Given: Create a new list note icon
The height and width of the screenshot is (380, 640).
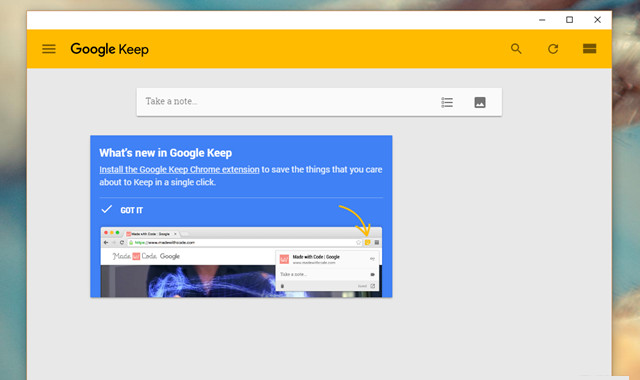Looking at the screenshot, I should pos(447,102).
